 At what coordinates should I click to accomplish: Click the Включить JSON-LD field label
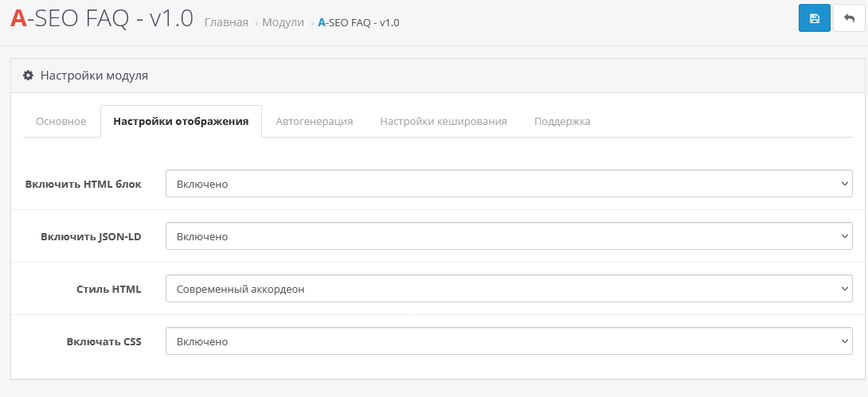(x=91, y=236)
